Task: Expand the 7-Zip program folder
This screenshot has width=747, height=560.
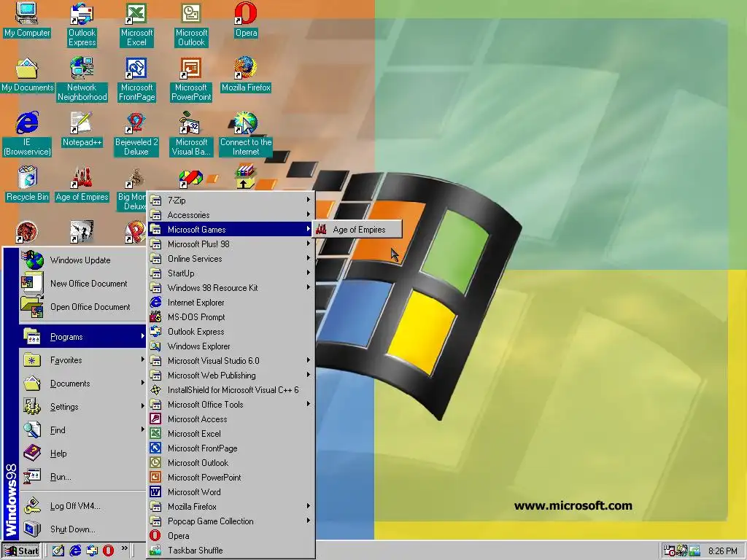Action: 231,201
